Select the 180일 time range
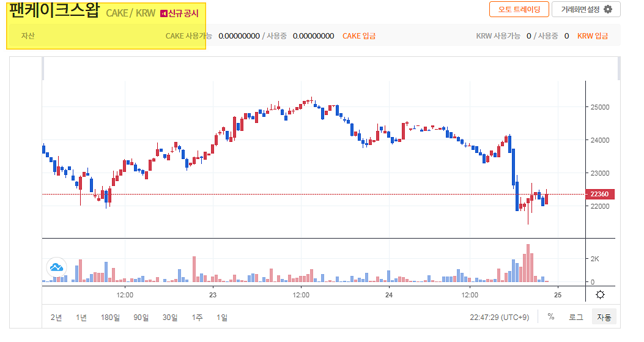 coord(110,318)
